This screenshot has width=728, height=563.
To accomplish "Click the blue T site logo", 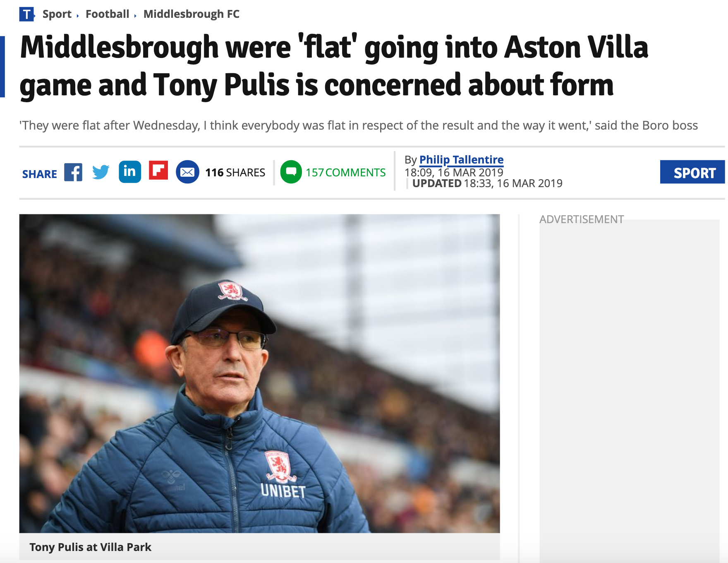I will (26, 14).
